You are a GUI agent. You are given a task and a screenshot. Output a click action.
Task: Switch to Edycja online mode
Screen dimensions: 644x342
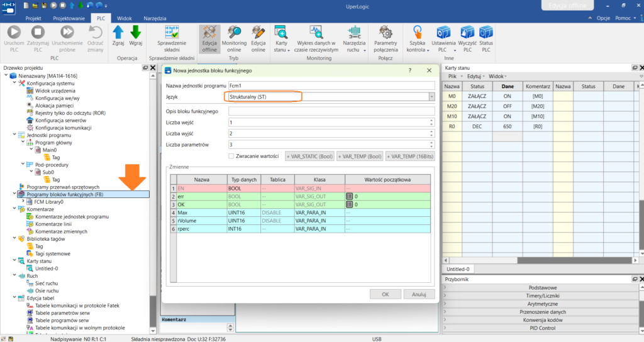coord(258,38)
